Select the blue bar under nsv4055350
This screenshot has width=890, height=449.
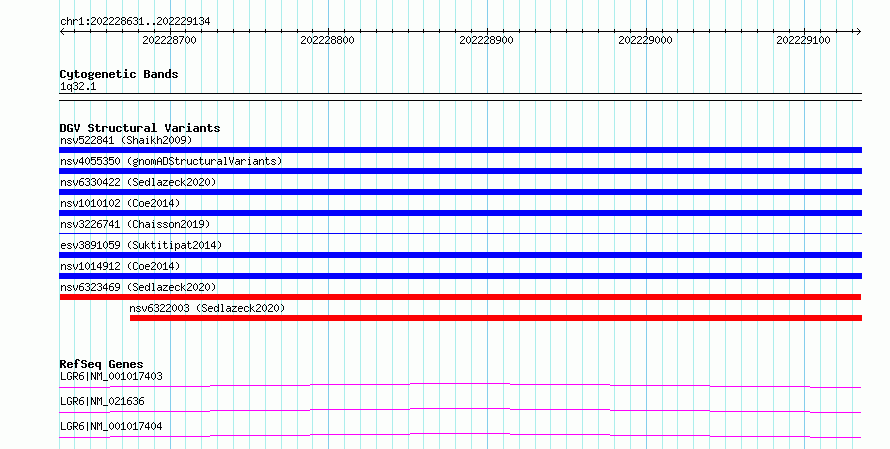(460, 171)
